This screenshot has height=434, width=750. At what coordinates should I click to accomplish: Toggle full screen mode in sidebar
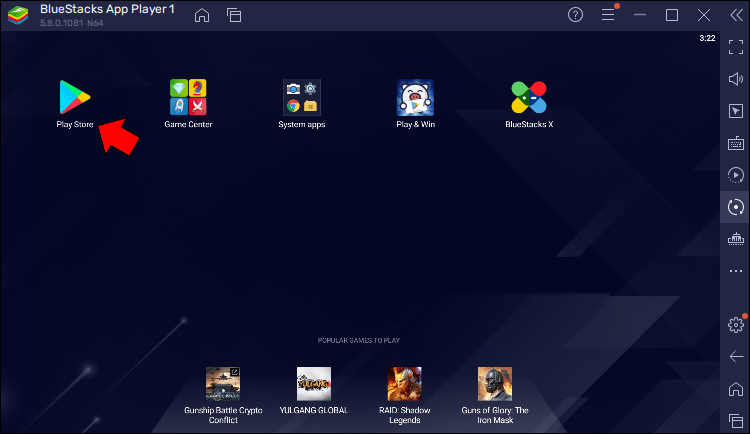coord(736,47)
